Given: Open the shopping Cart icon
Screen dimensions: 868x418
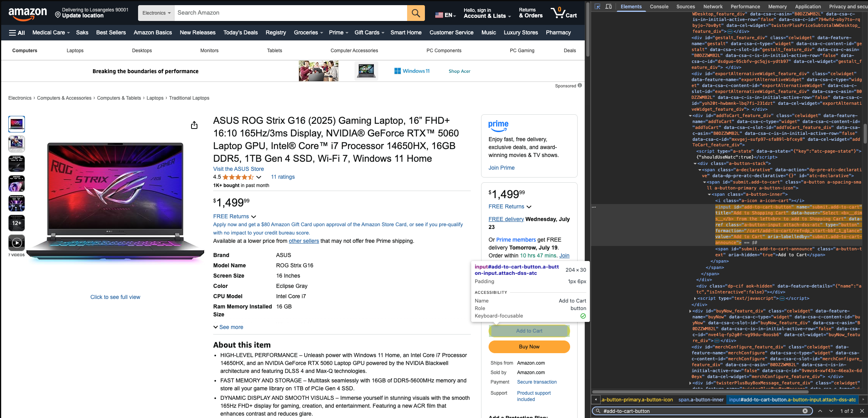Looking at the screenshot, I should [x=563, y=13].
